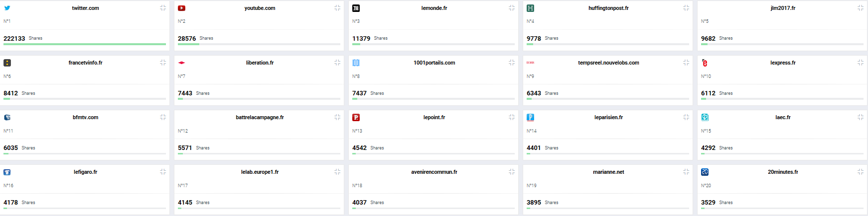Click the francetvinfo.fr favicon
Screen dimensions: 868x216
[7, 63]
